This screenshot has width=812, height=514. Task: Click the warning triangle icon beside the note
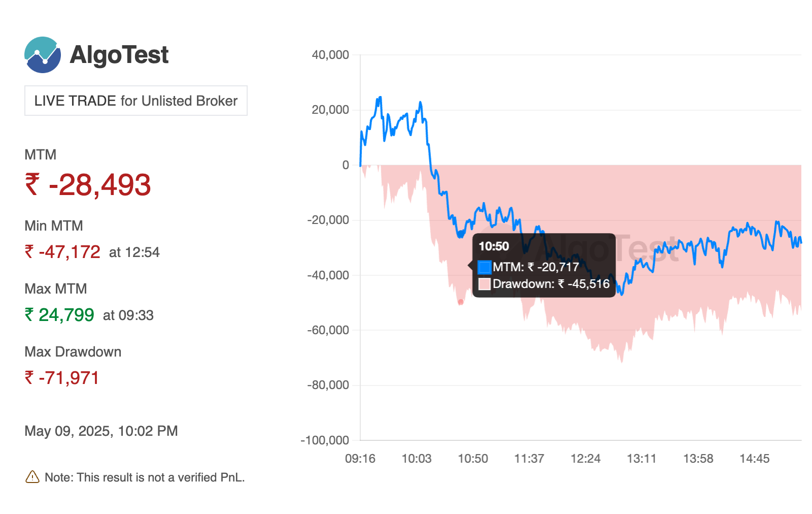click(x=32, y=477)
